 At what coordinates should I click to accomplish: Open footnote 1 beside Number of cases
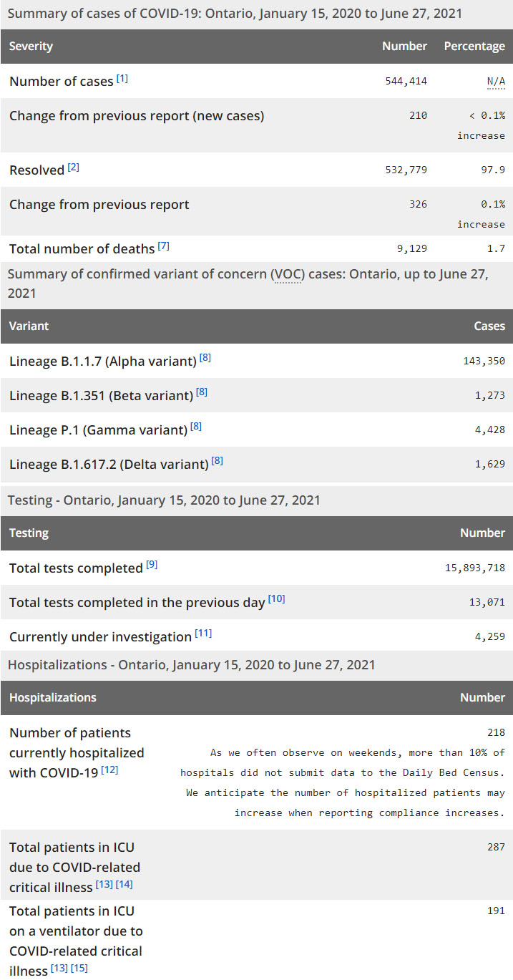coord(122,79)
